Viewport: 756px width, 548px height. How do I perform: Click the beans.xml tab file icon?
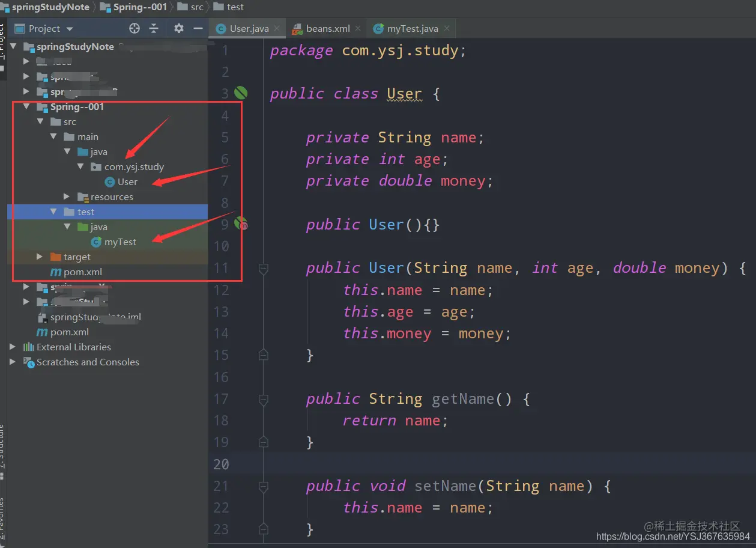tap(297, 28)
